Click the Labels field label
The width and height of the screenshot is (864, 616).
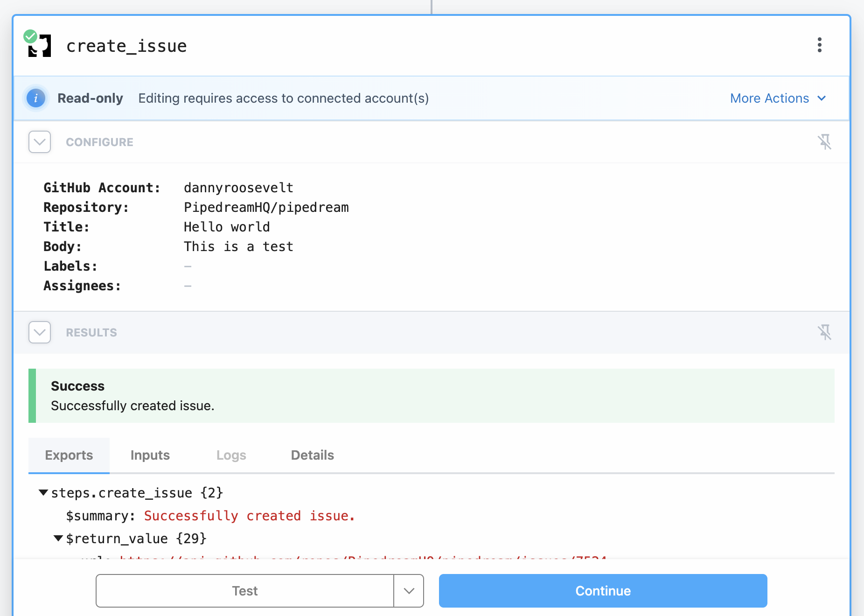70,266
